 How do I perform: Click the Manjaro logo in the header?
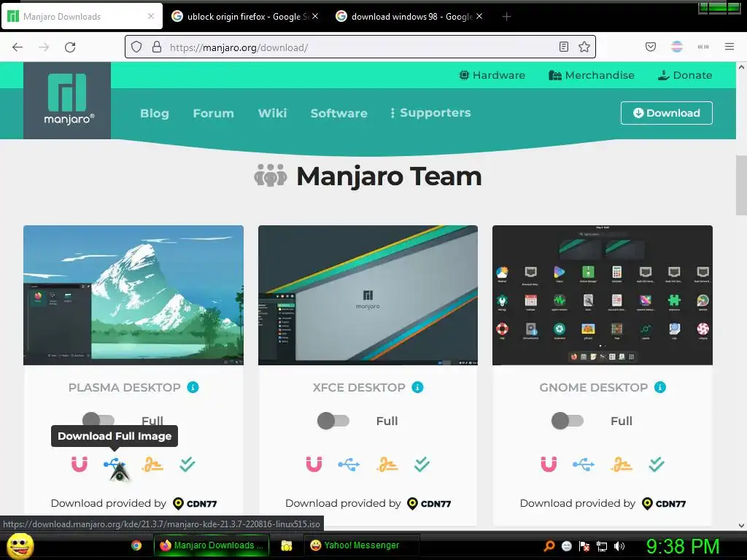point(67,100)
